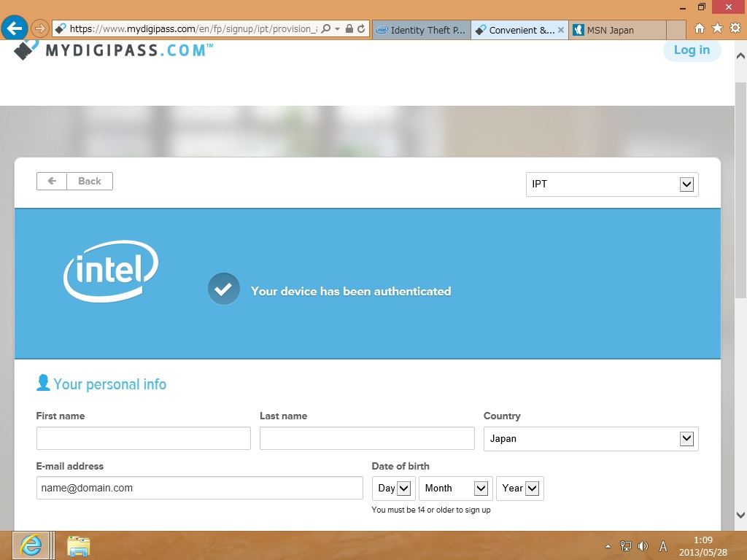Click the 'Your personal info' heading
Viewport: 747px width, 560px height.
pyautogui.click(x=110, y=384)
